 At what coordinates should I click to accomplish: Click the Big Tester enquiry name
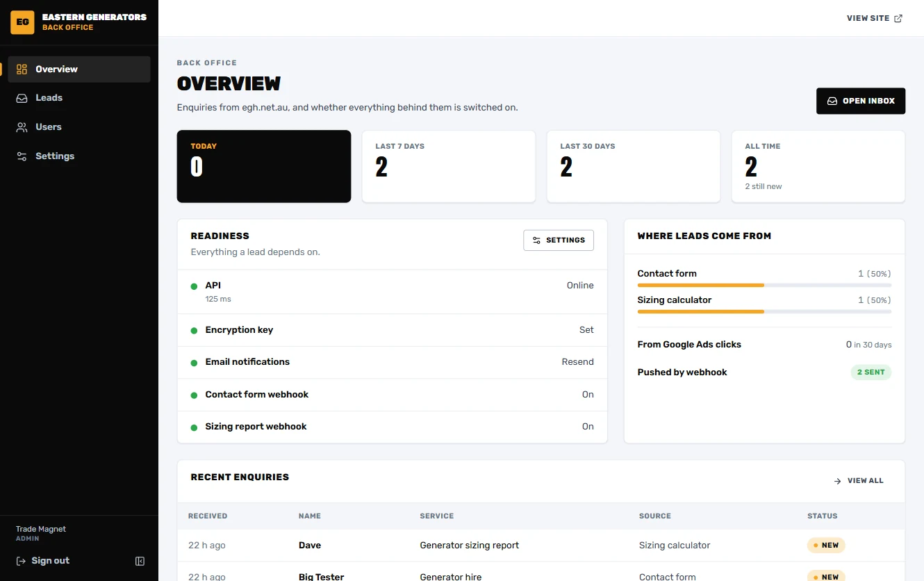tap(322, 576)
